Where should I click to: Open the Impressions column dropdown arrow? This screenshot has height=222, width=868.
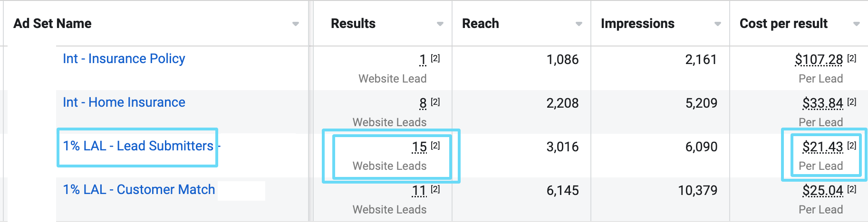tap(718, 24)
